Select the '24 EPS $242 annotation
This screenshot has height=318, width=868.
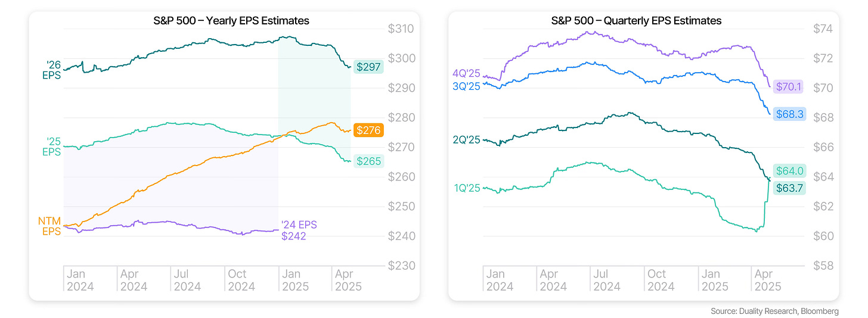coord(299,230)
